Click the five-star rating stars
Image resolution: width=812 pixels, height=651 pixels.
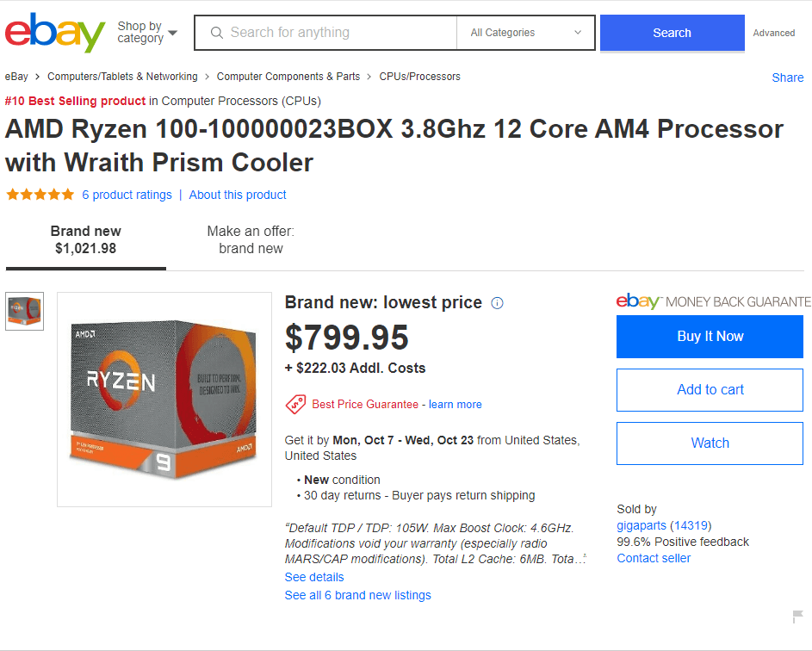point(40,194)
